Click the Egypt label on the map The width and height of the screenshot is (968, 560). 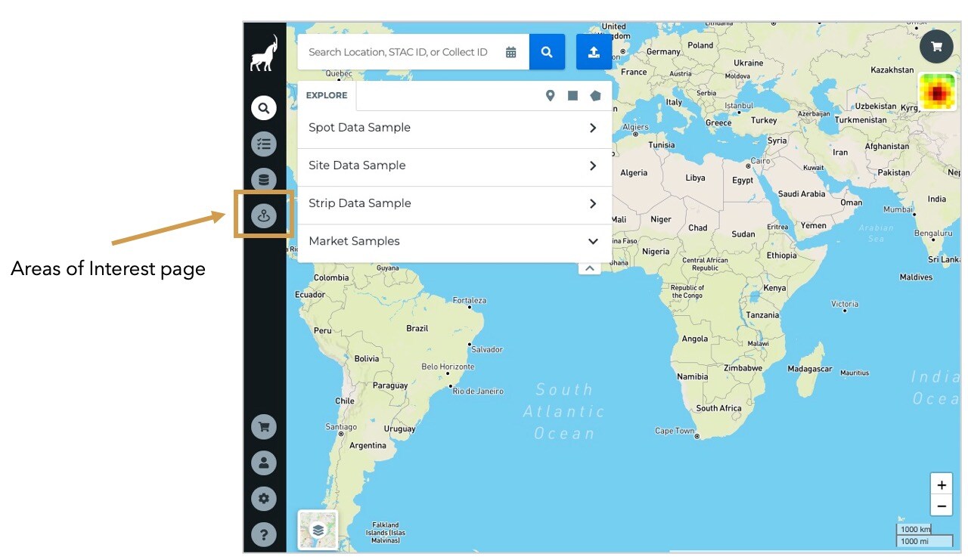(x=743, y=180)
